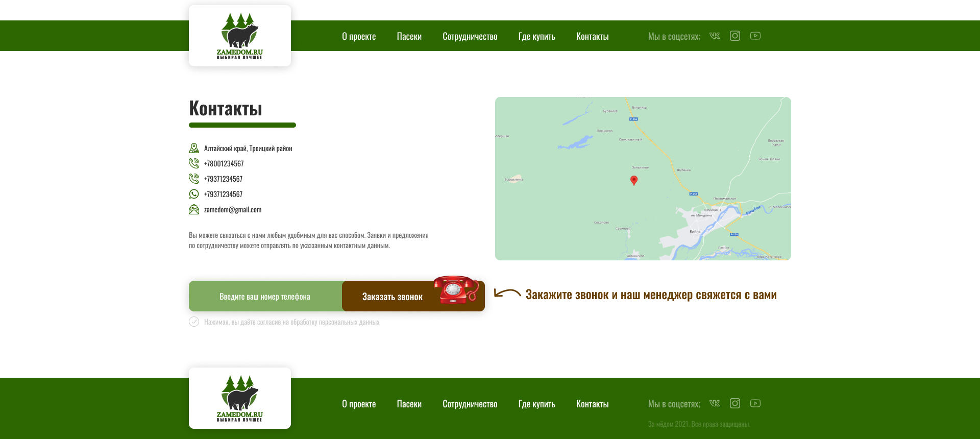This screenshot has height=439, width=980.
Task: Click the WhatsApp number +79371234567
Action: 224,194
